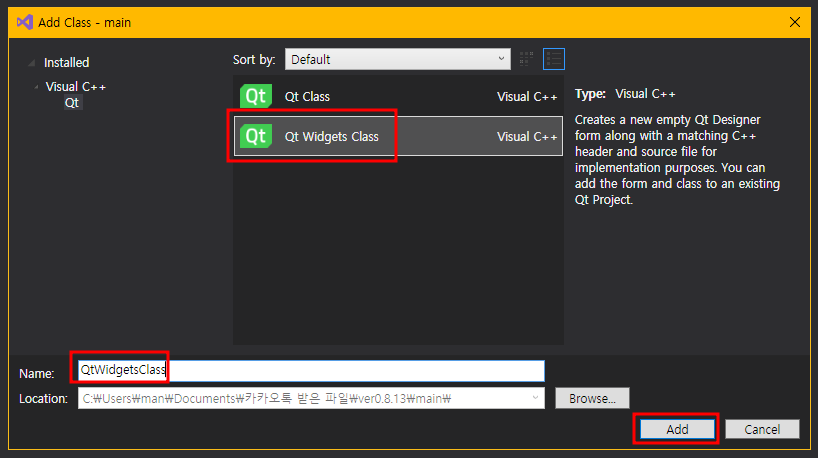The width and height of the screenshot is (818, 458).
Task: Click the Qt icon beside Qt Widgets Class
Action: pos(256,136)
